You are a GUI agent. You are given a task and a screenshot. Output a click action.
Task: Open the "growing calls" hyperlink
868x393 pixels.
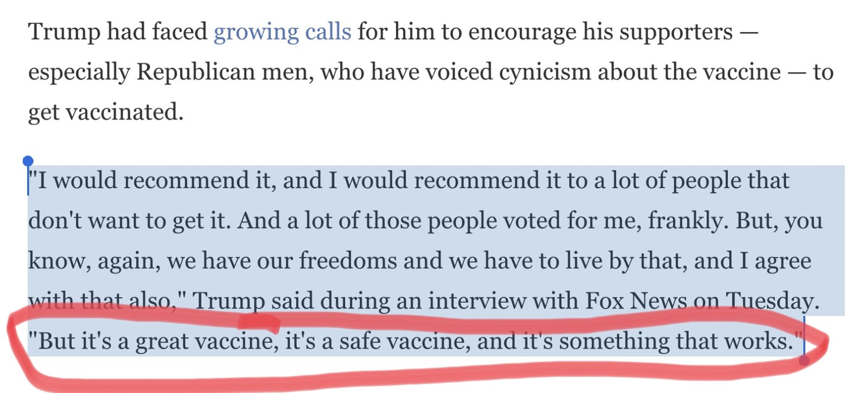[x=282, y=33]
